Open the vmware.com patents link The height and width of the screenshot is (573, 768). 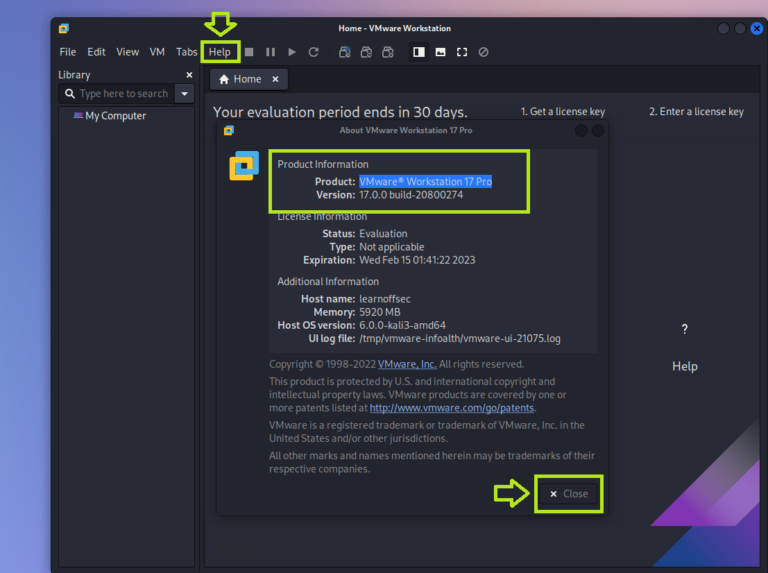[452, 408]
